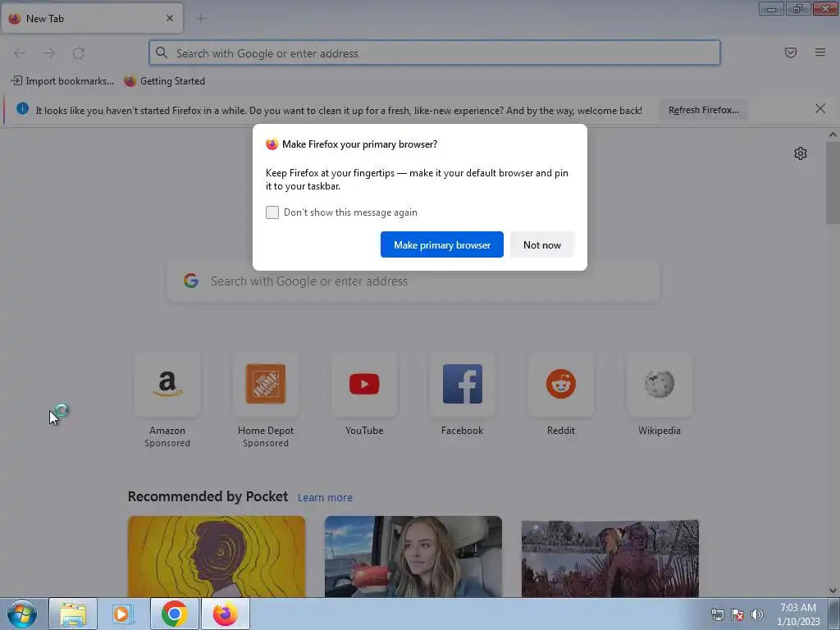840x630 pixels.
Task: Open the Save to Pocket icon
Action: (790, 52)
